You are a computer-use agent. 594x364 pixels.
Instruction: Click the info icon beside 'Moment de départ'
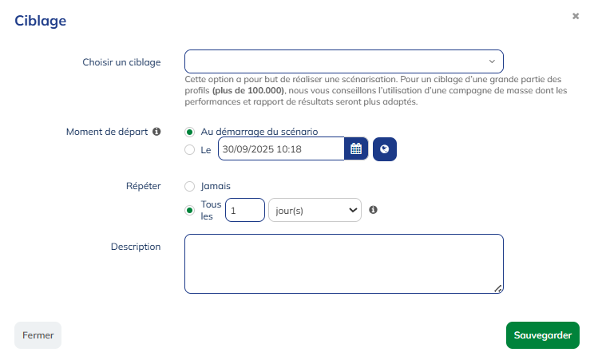(x=156, y=132)
